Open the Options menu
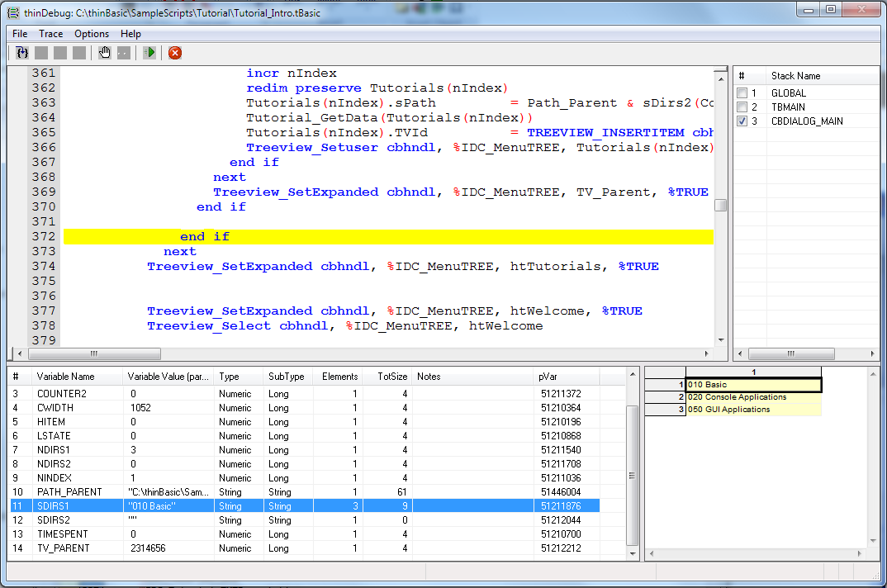 92,34
